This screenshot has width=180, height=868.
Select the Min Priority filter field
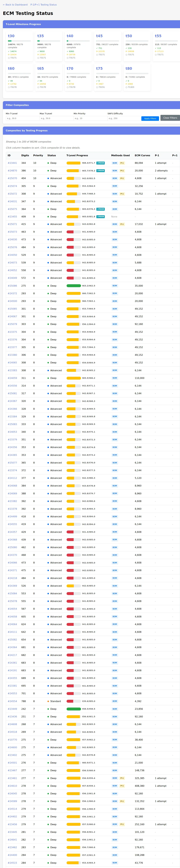(90, 119)
